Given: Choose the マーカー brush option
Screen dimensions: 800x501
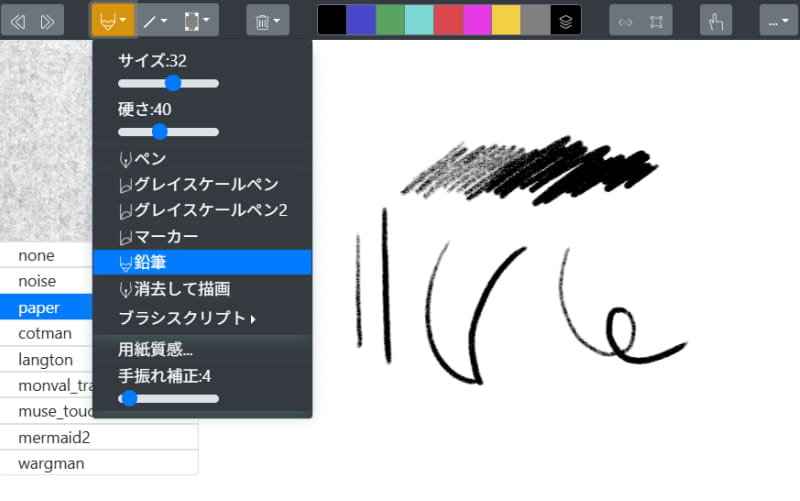Looking at the screenshot, I should click(202, 237).
